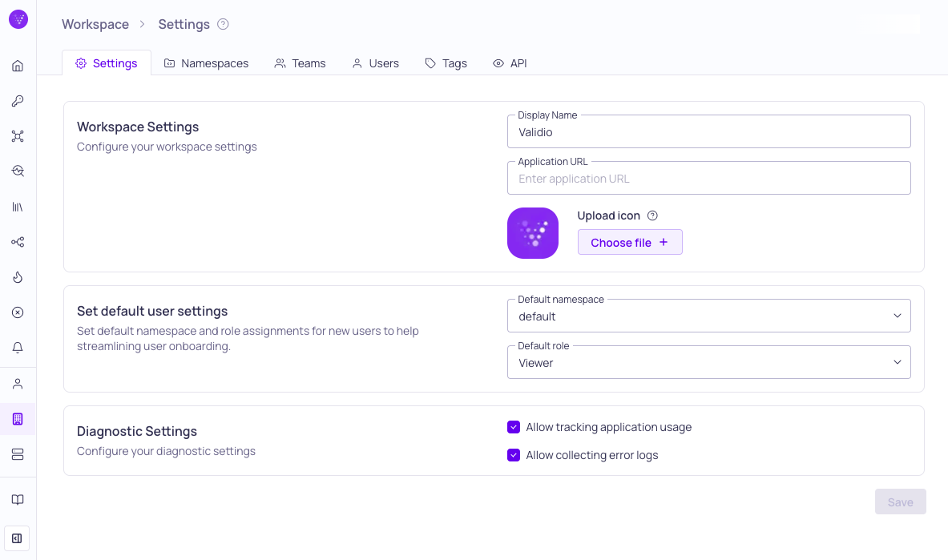Click the help icon beside Settings title
The height and width of the screenshot is (560, 948).
click(x=223, y=24)
